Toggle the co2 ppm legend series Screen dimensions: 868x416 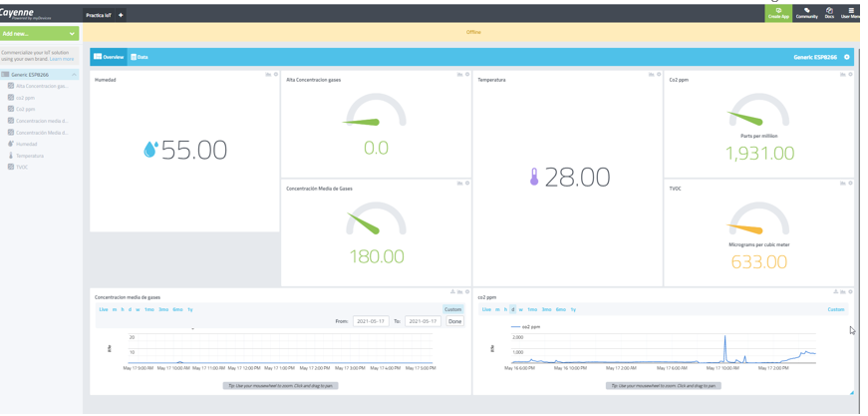526,327
